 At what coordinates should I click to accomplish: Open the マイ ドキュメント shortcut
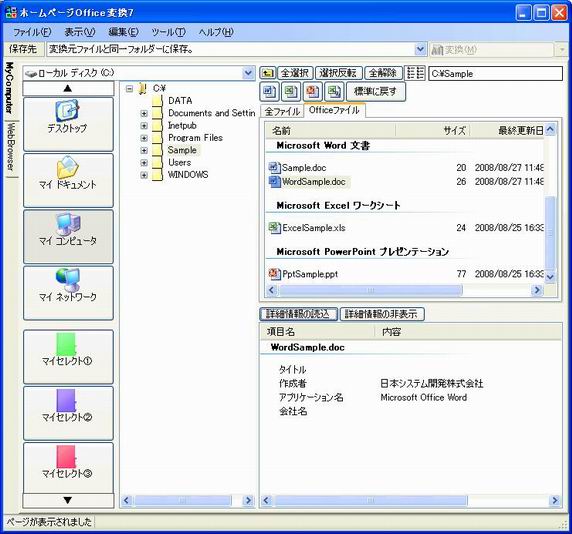(x=68, y=180)
